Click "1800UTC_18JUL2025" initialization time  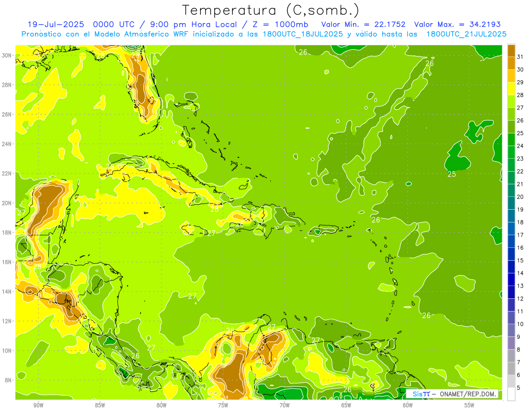click(x=303, y=34)
